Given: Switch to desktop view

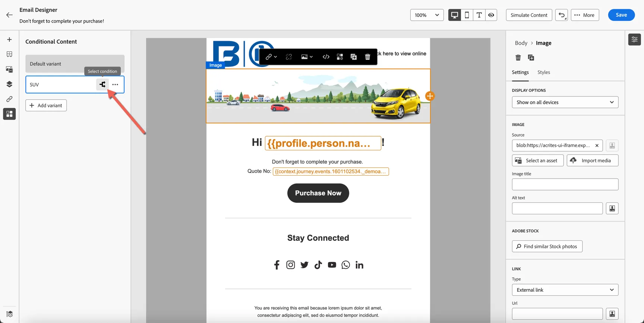Looking at the screenshot, I should pos(454,15).
